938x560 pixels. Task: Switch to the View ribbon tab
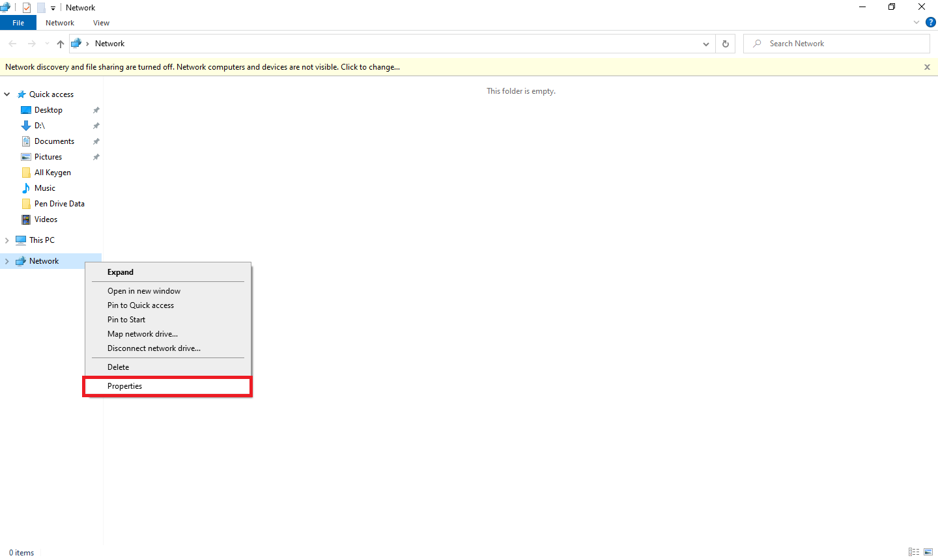tap(101, 23)
